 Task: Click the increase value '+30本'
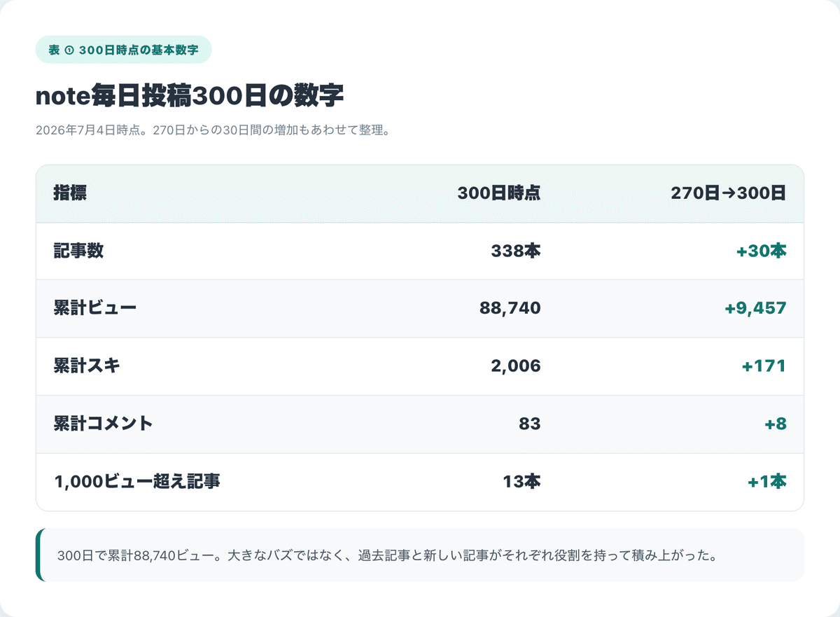762,251
